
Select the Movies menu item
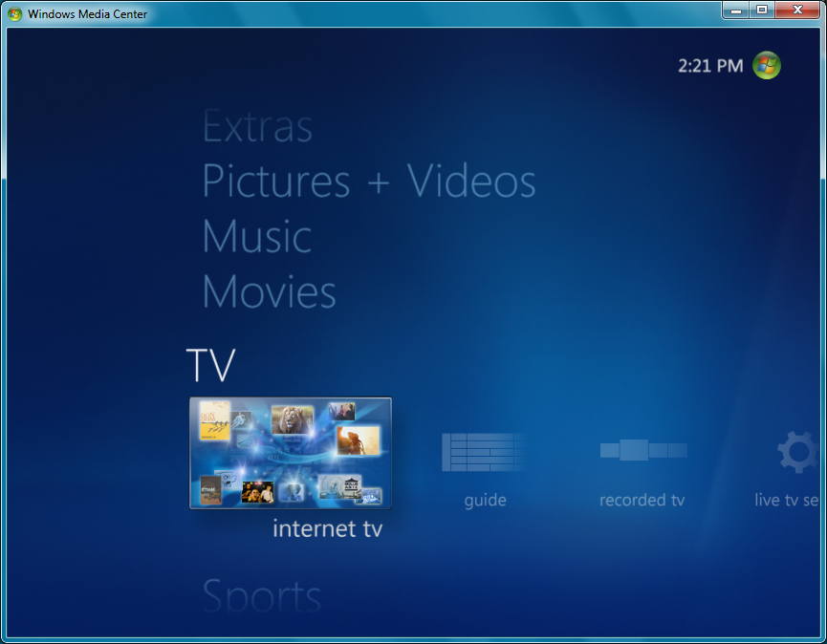click(269, 291)
